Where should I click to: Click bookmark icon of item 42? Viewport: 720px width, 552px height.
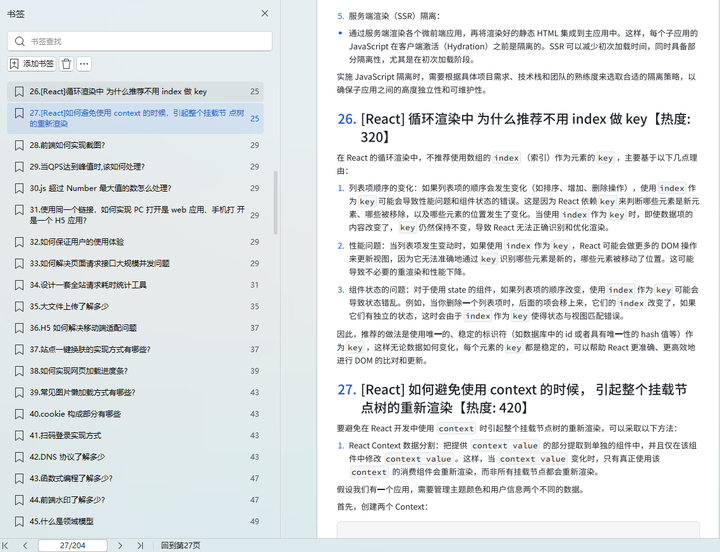[19, 457]
